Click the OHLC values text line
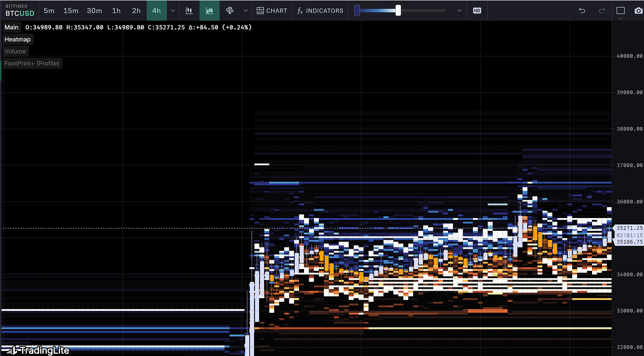Screen dimensions: 644x356 138,27
